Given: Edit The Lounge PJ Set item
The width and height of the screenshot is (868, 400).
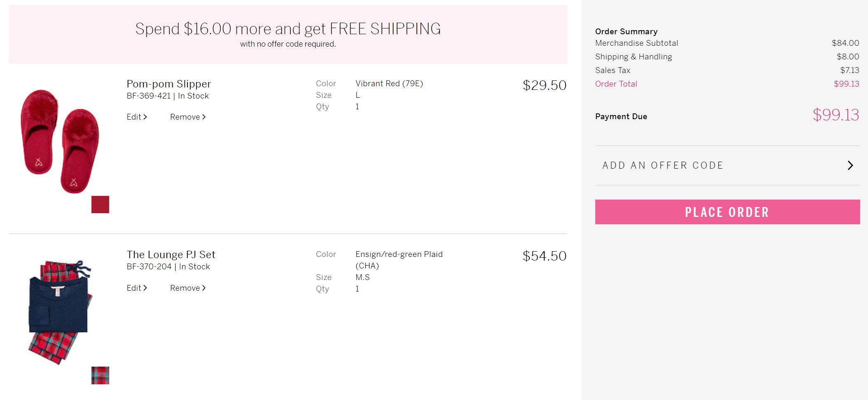Looking at the screenshot, I should pos(136,288).
